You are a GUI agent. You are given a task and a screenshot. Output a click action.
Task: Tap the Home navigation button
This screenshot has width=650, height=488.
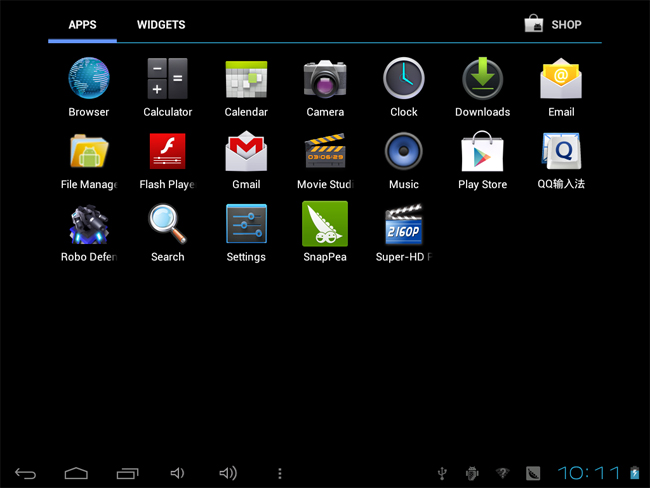point(76,473)
